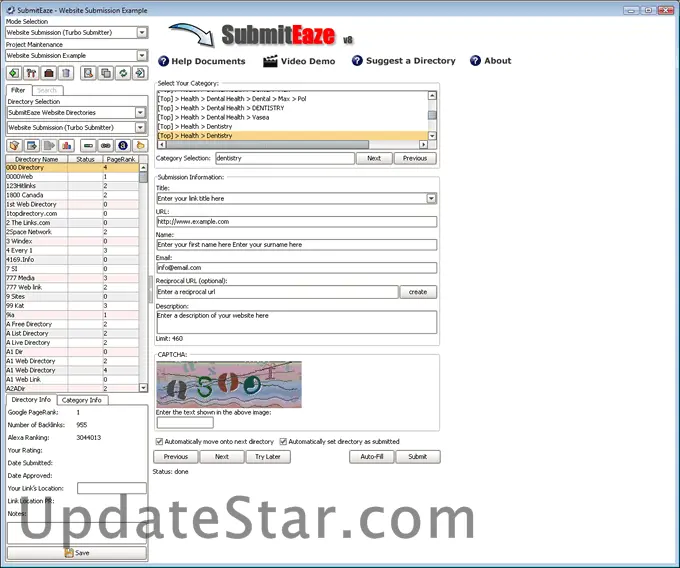Image resolution: width=680 pixels, height=568 pixels.
Task: Click the window with green arrow icon
Action: coord(32,146)
